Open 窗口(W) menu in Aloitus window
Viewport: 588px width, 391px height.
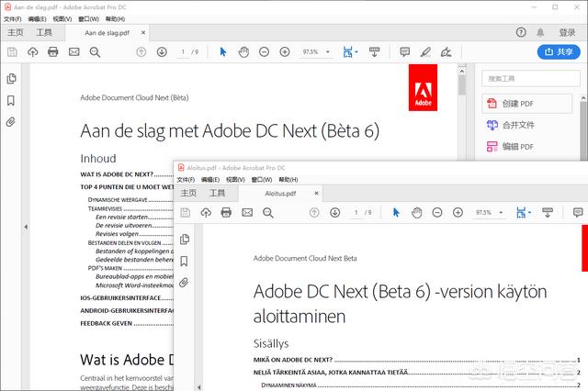(261, 180)
